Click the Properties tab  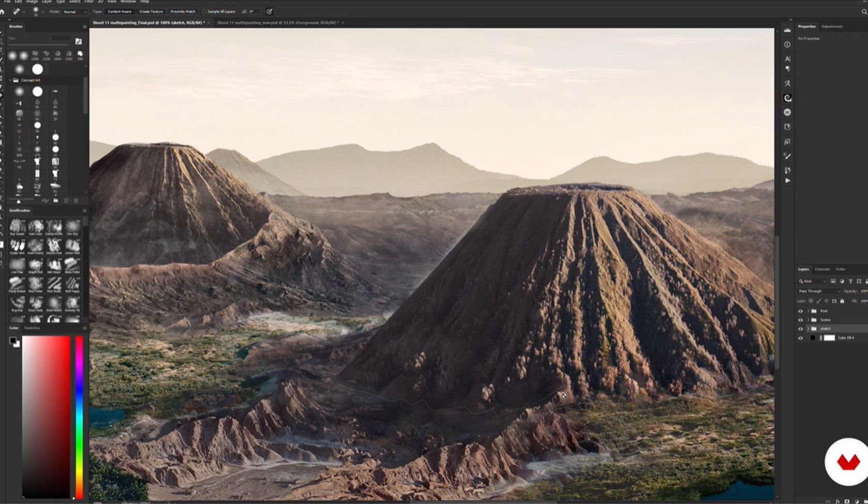pyautogui.click(x=807, y=26)
